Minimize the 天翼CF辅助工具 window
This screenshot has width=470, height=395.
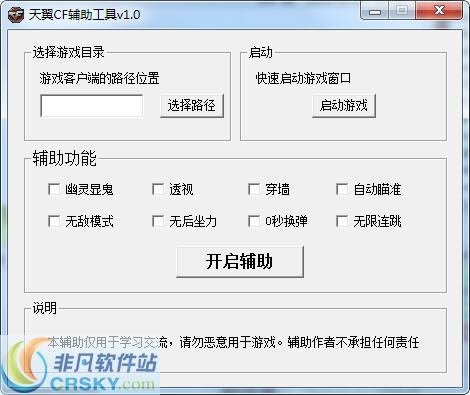click(x=375, y=11)
